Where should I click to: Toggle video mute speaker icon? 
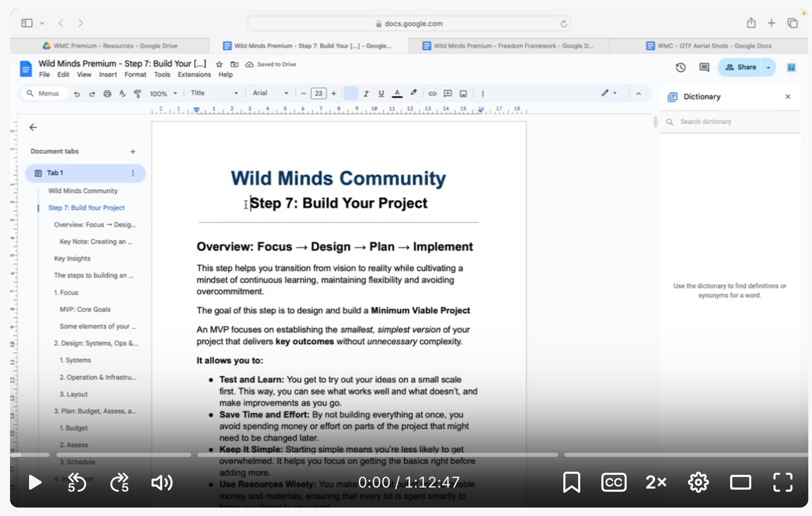tap(162, 482)
